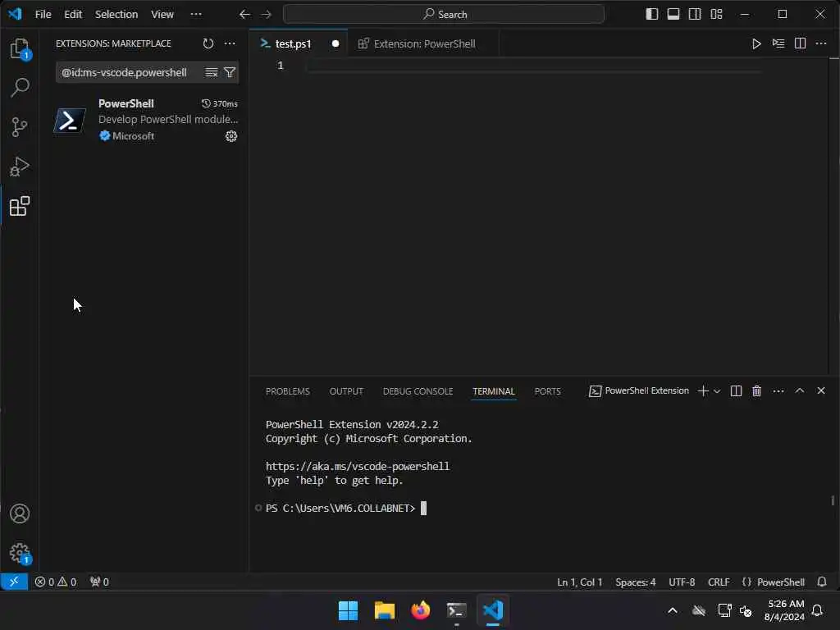Expand the overflow menu ellipsis in menu bar
This screenshot has height=630, width=840.
(x=196, y=15)
